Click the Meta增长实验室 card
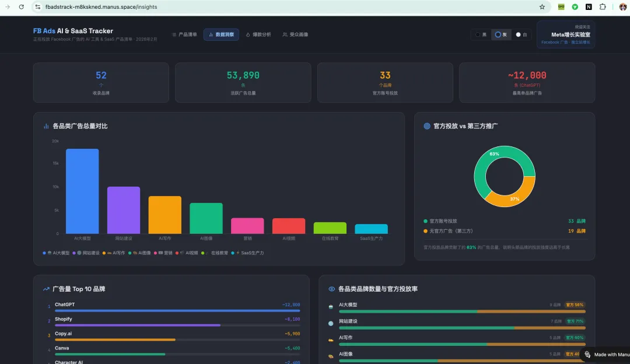The height and width of the screenshot is (364, 630). tap(566, 34)
